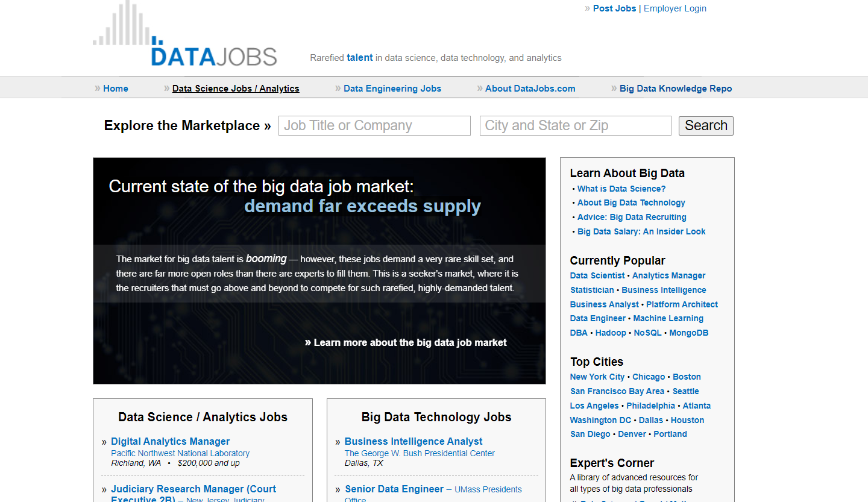Browse jobs in Chicago
The image size is (868, 502).
coord(649,377)
